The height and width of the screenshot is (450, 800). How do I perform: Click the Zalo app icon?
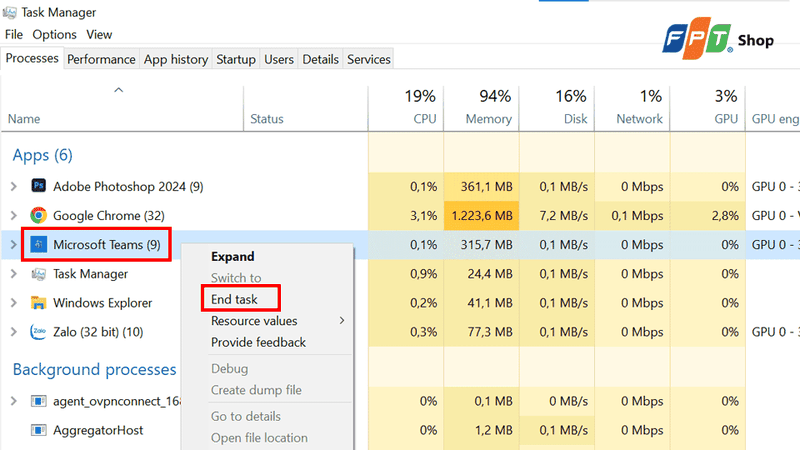click(x=38, y=332)
